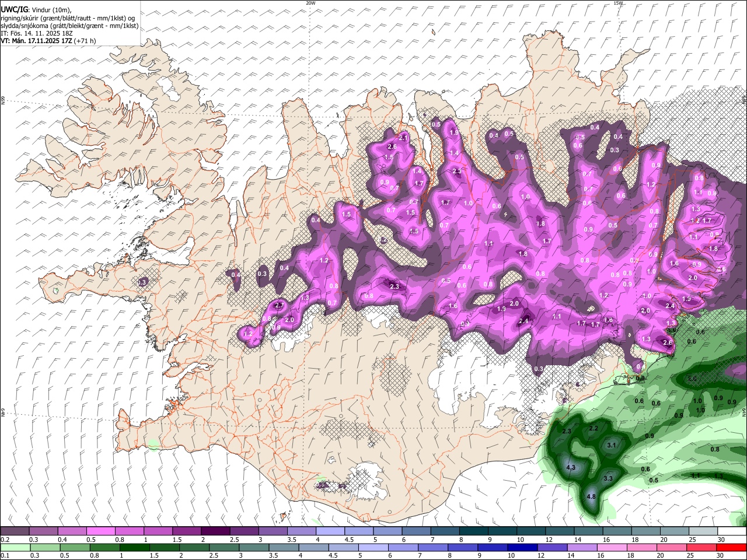This screenshot has height=560, width=747.
Task: Click the "VT: Mán. 17.11.2025 17Z (+71 h)" line
Action: pos(48,41)
